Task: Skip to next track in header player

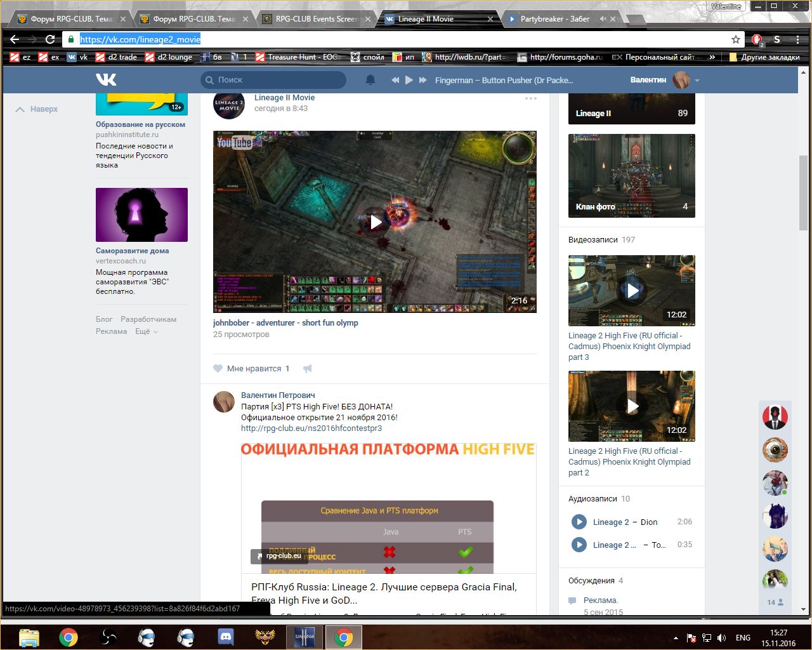Action: tap(422, 80)
